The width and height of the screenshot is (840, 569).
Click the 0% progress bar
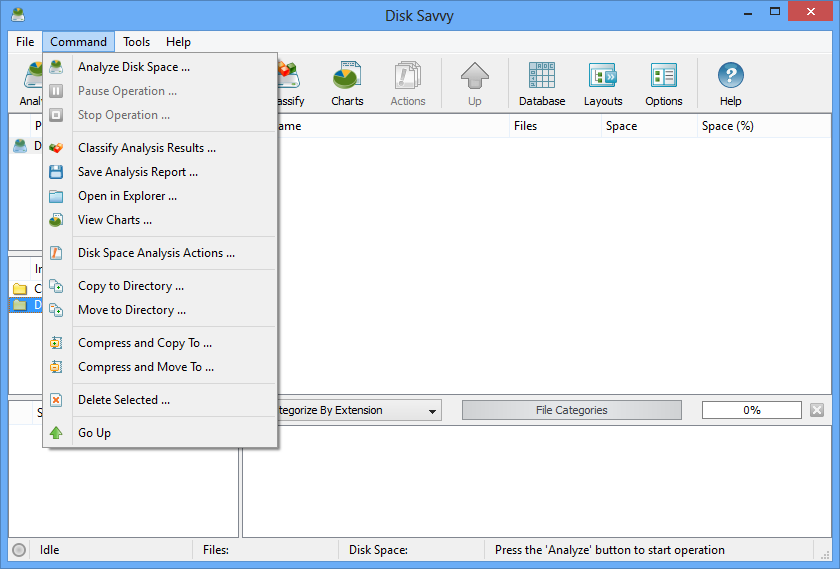[x=752, y=410]
